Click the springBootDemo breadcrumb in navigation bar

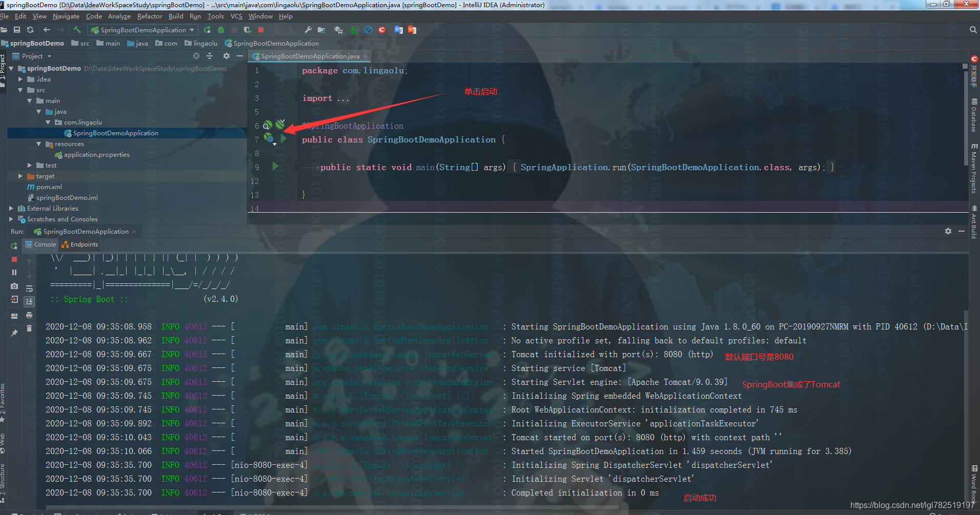pyautogui.click(x=33, y=44)
